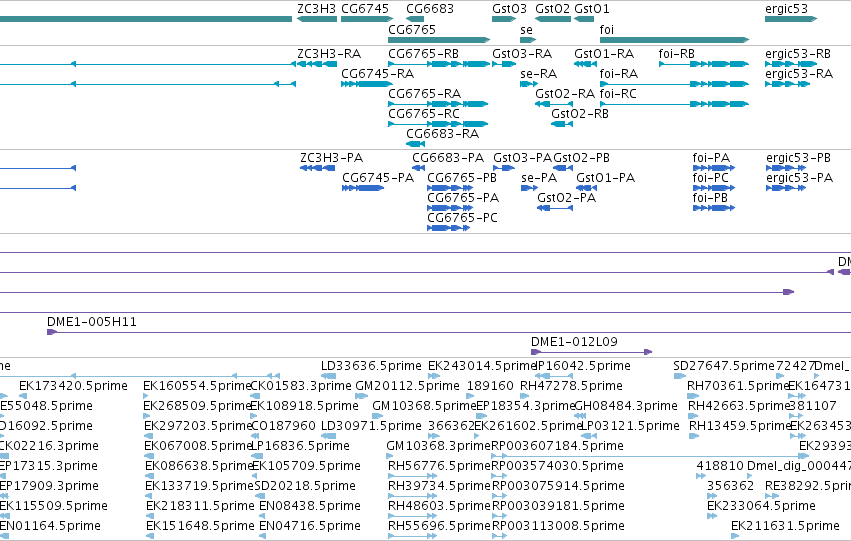Select the GstO2-PB protein feature
Screen dimensions: 851x541
[x=563, y=168]
